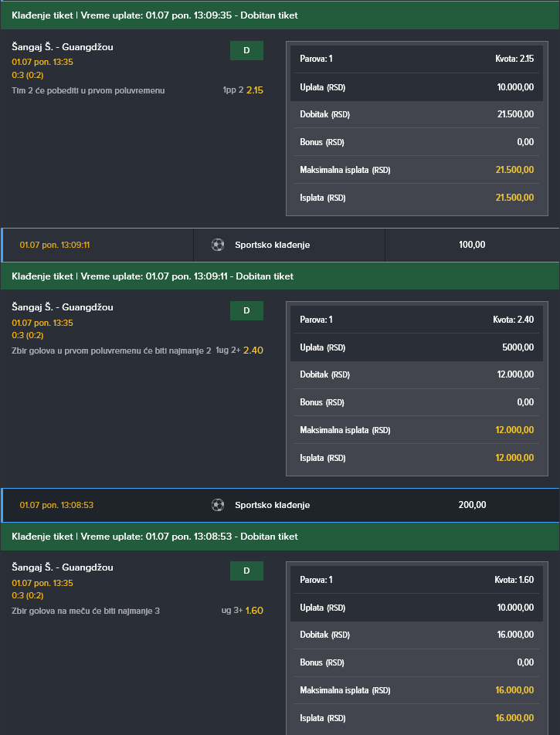Click the ug 3+ odds value 1.60
The height and width of the screenshot is (735, 560).
tap(254, 610)
